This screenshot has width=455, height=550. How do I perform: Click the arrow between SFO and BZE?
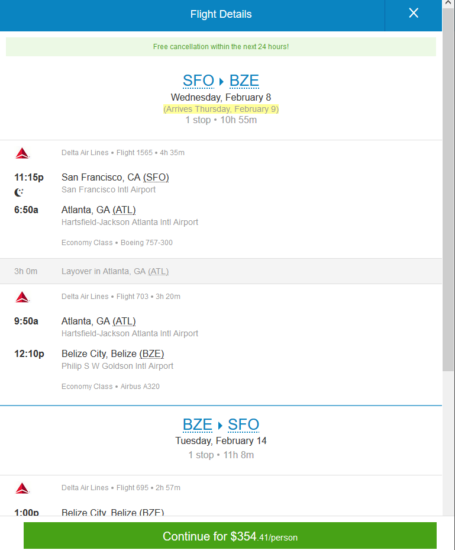click(x=221, y=82)
